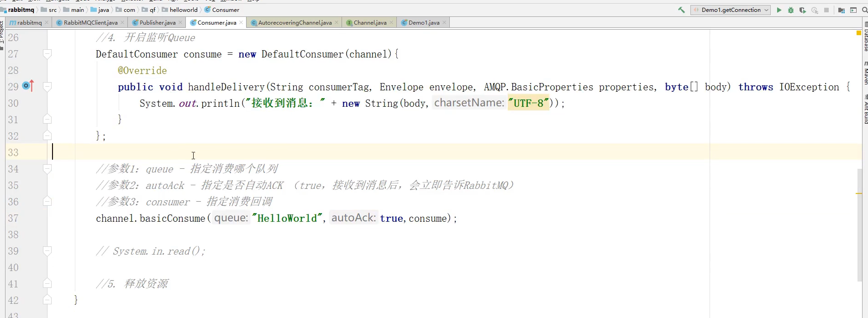This screenshot has width=868, height=318.
Task: Click the editor's vertical scrollbar thumb
Action: click(x=860, y=224)
